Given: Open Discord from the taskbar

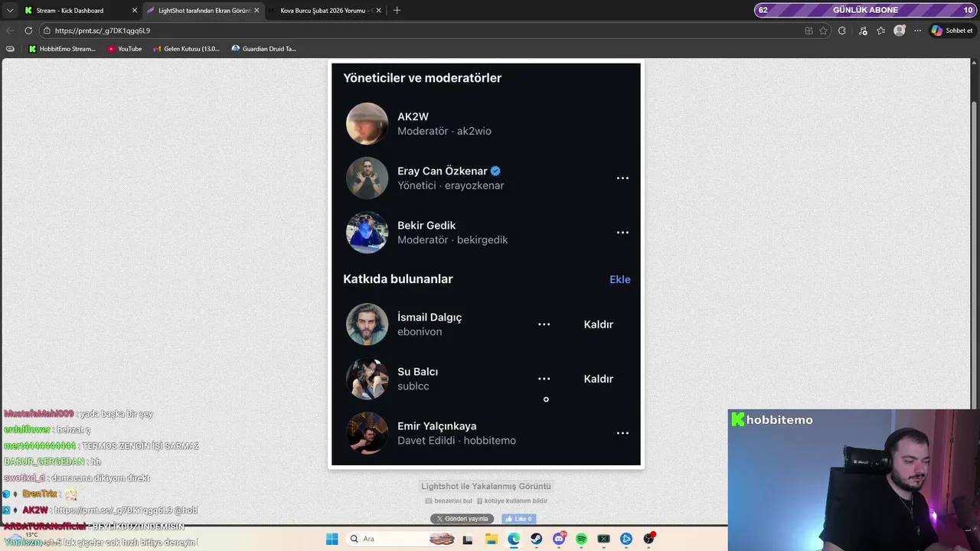Looking at the screenshot, I should click(559, 539).
